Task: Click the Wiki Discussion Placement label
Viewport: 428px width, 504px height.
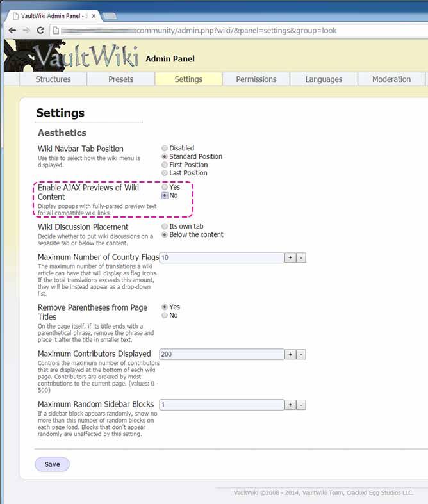Action: coord(83,227)
